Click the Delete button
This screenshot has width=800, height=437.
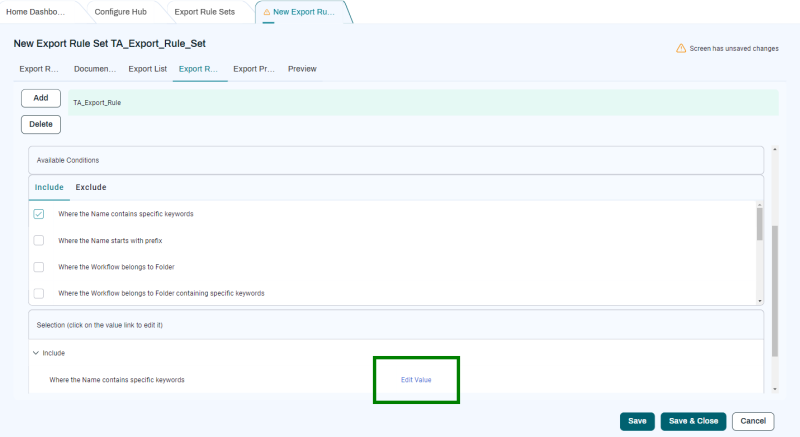click(41, 125)
